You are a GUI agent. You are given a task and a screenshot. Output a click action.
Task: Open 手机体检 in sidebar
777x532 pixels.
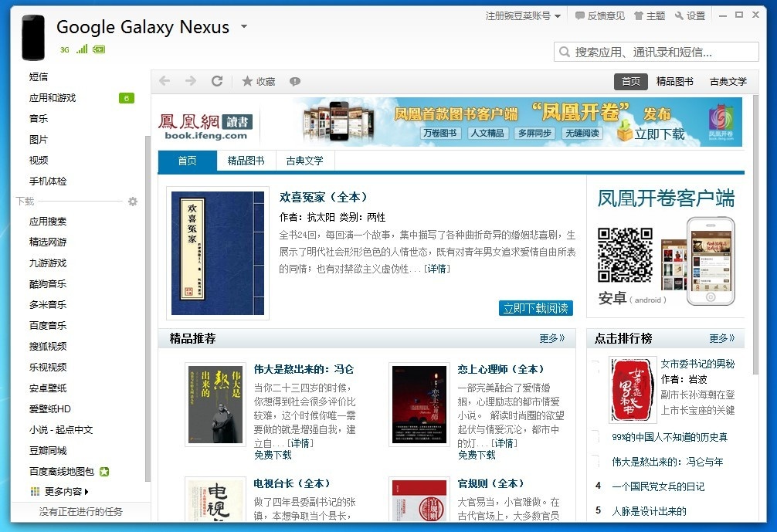tap(48, 181)
